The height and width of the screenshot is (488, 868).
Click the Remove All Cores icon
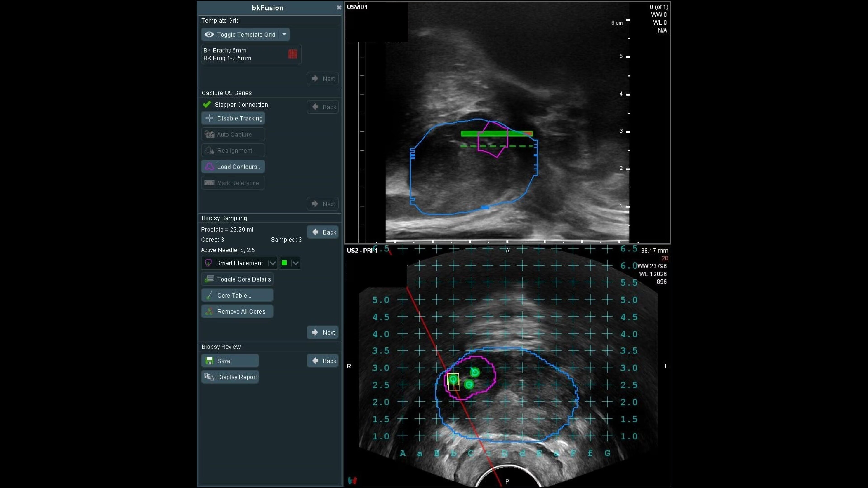[209, 312]
